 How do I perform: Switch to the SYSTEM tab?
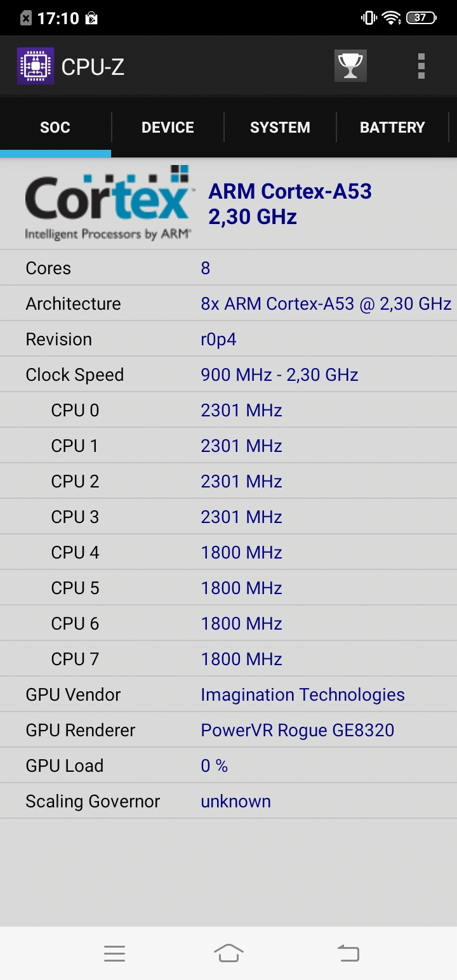click(280, 128)
